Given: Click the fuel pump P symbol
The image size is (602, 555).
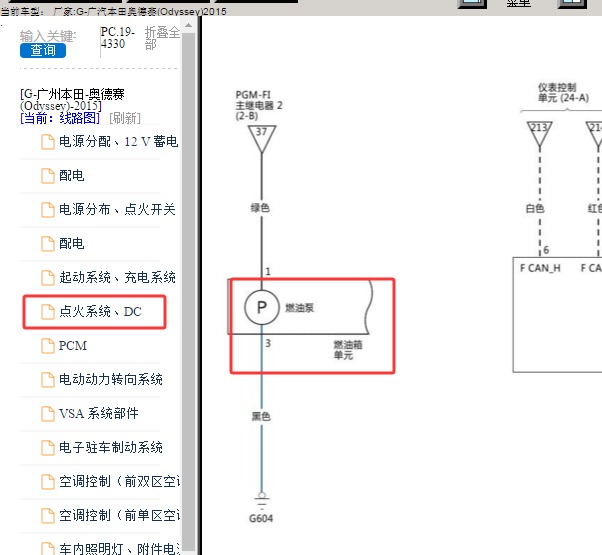Looking at the screenshot, I should 262,307.
